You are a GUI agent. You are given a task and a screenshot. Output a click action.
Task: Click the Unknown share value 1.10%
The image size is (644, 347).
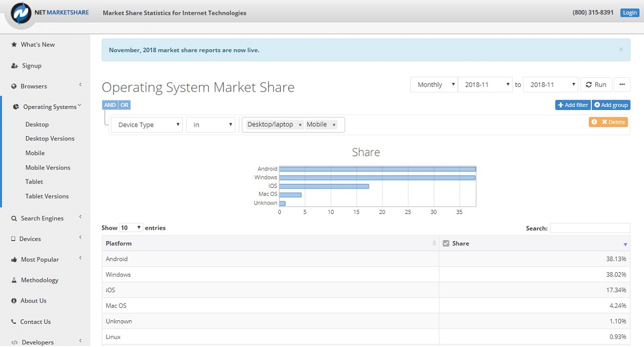618,321
